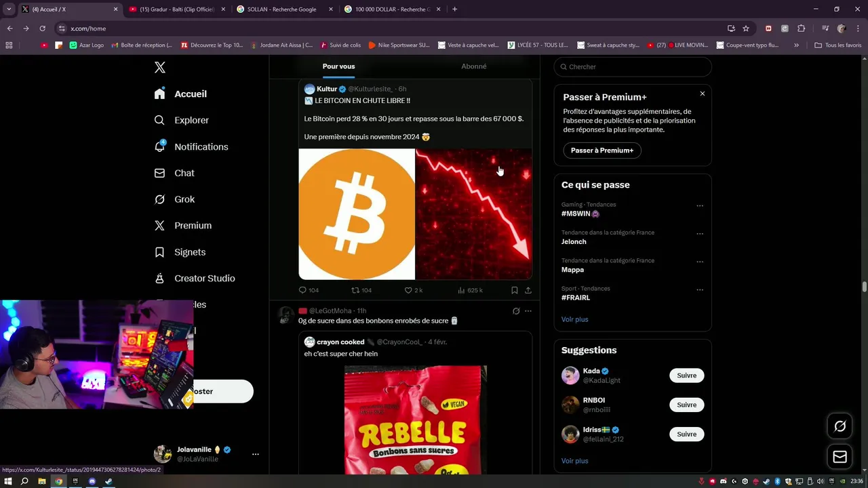Click the floating Grok icon at bottom right
Screen dimensions: 868x488
pyautogui.click(x=840, y=426)
